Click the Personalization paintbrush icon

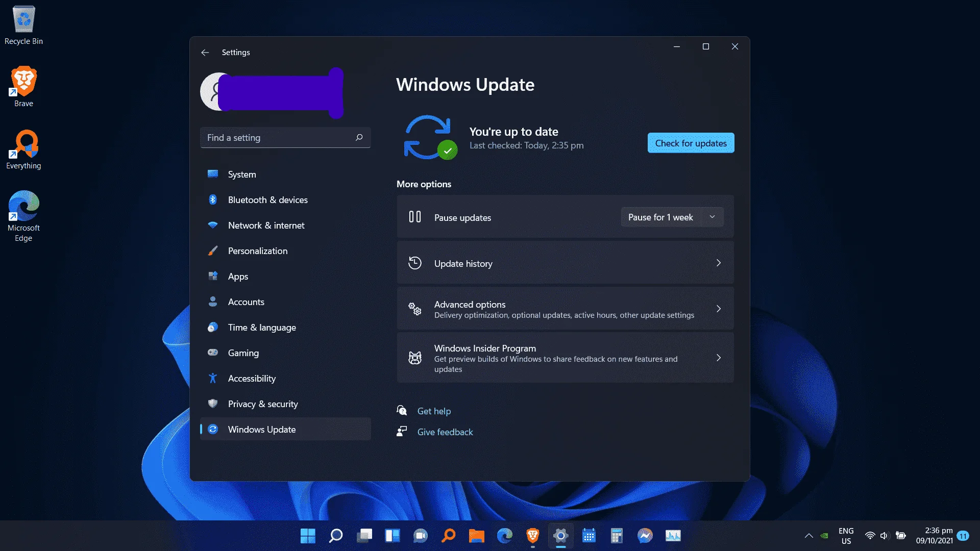click(x=213, y=251)
